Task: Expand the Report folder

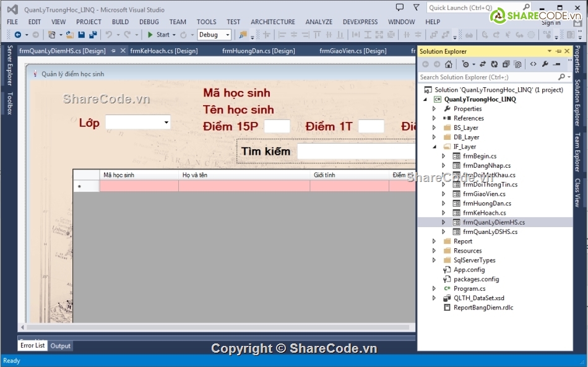Action: pyautogui.click(x=435, y=241)
